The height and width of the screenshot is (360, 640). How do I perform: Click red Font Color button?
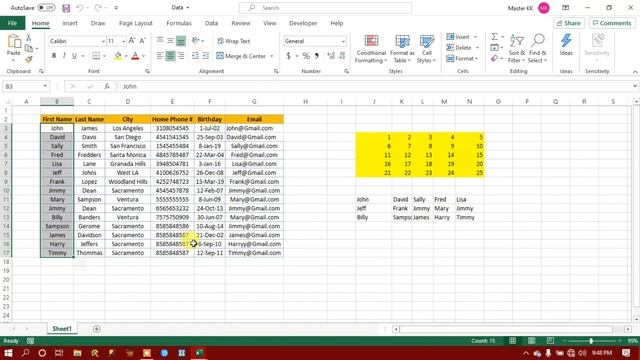tap(135, 56)
